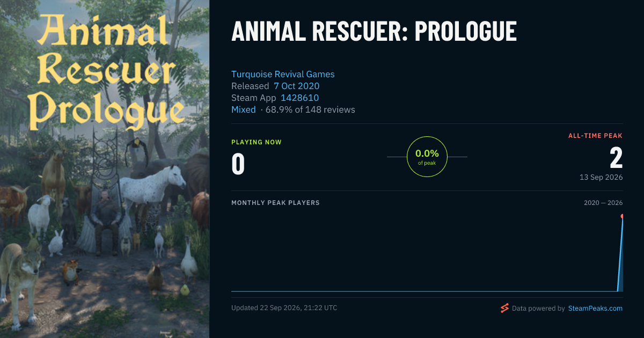Click the Playing Now count 0
Viewport: 644px width, 338px height.
pos(238,164)
